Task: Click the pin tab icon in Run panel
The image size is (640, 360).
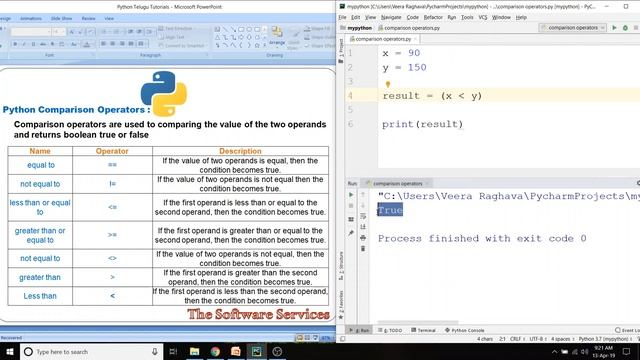Action: [351, 233]
